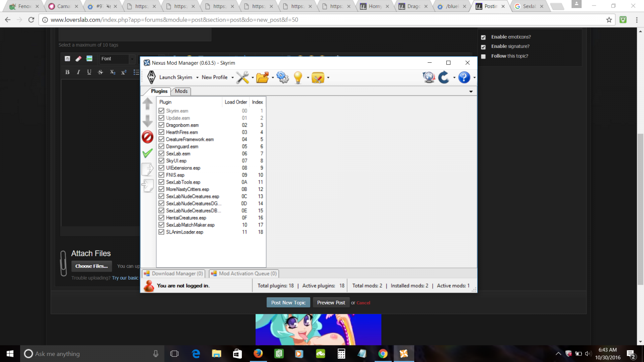Click the Preview Post button

tap(331, 302)
